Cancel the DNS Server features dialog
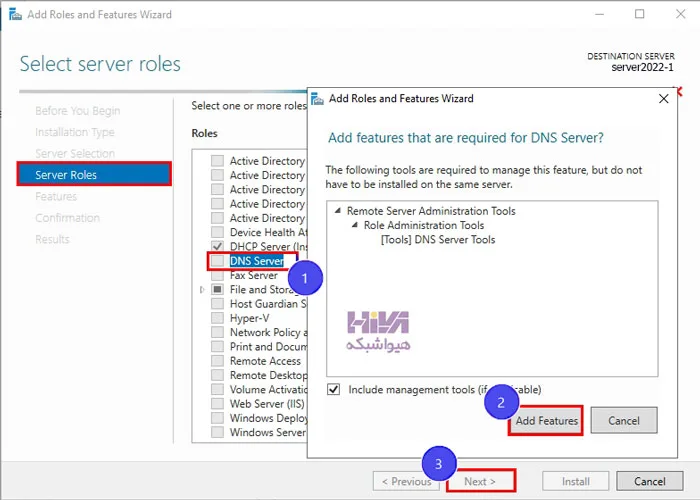 point(624,420)
